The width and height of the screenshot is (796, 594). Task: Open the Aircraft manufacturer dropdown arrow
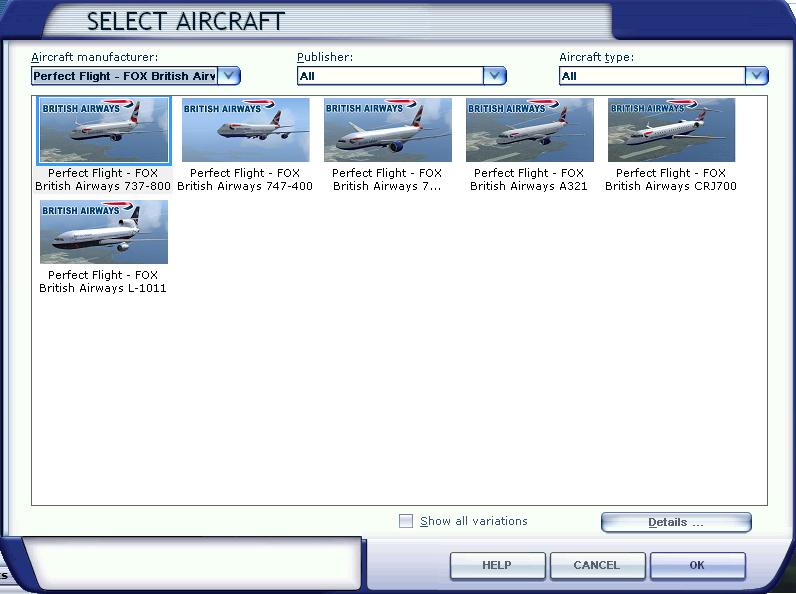click(229, 76)
